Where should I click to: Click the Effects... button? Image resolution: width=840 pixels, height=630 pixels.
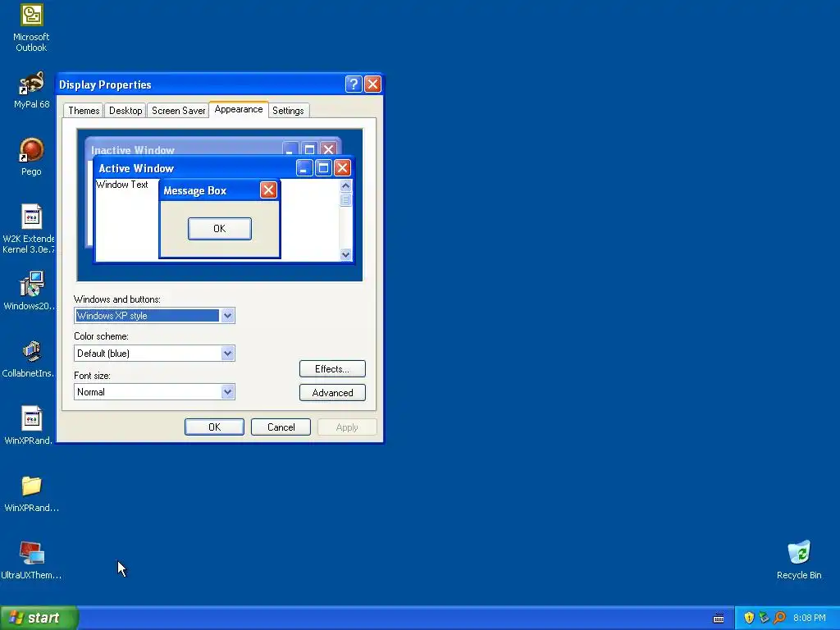[x=332, y=368]
